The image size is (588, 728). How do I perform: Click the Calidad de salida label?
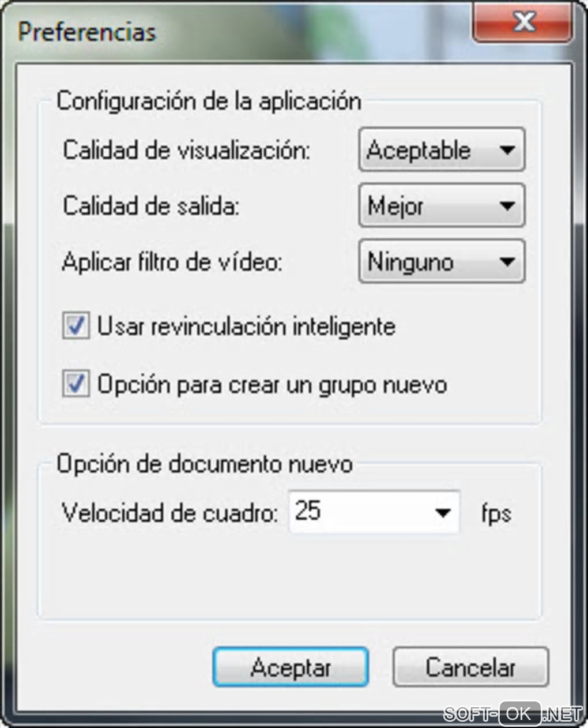(x=151, y=206)
